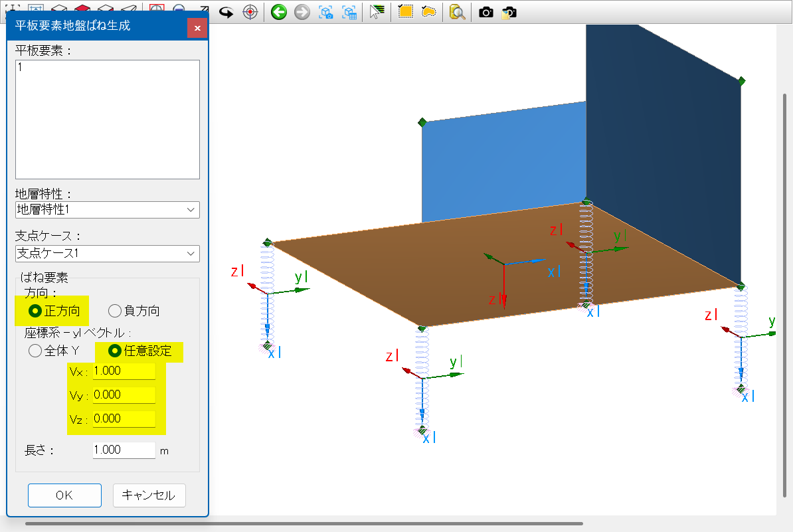The height and width of the screenshot is (532, 793).
Task: Click the m unit text beside length
Action: (164, 450)
